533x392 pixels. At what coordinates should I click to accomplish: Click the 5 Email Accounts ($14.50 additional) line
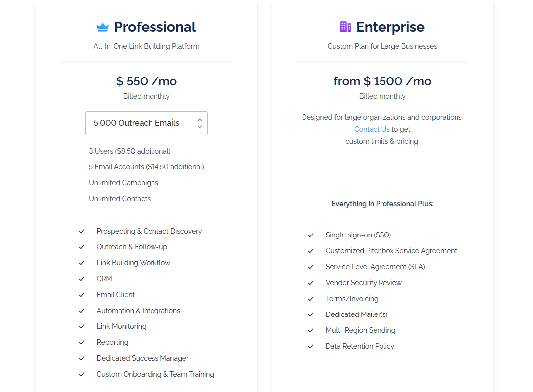[x=147, y=167]
